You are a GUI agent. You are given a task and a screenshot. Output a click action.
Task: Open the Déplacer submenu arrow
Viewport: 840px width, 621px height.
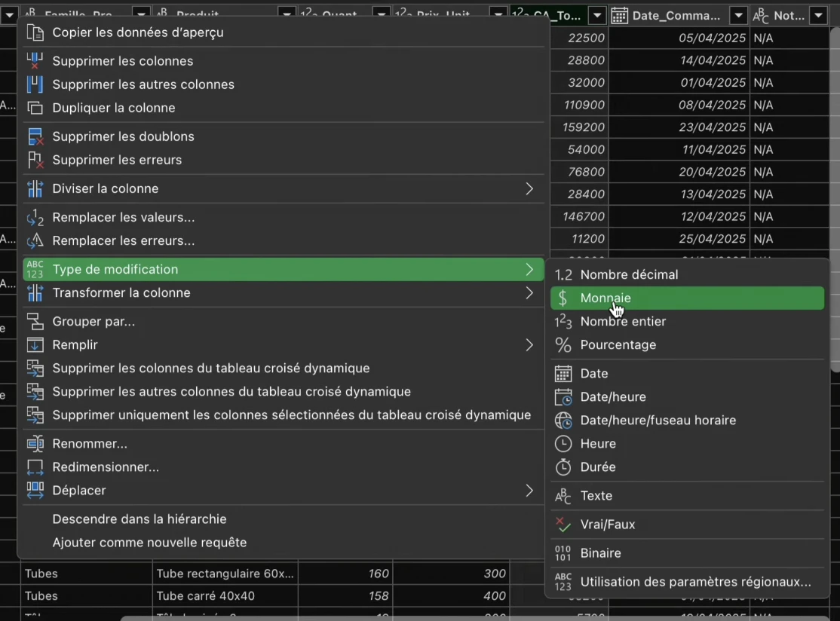(x=529, y=491)
